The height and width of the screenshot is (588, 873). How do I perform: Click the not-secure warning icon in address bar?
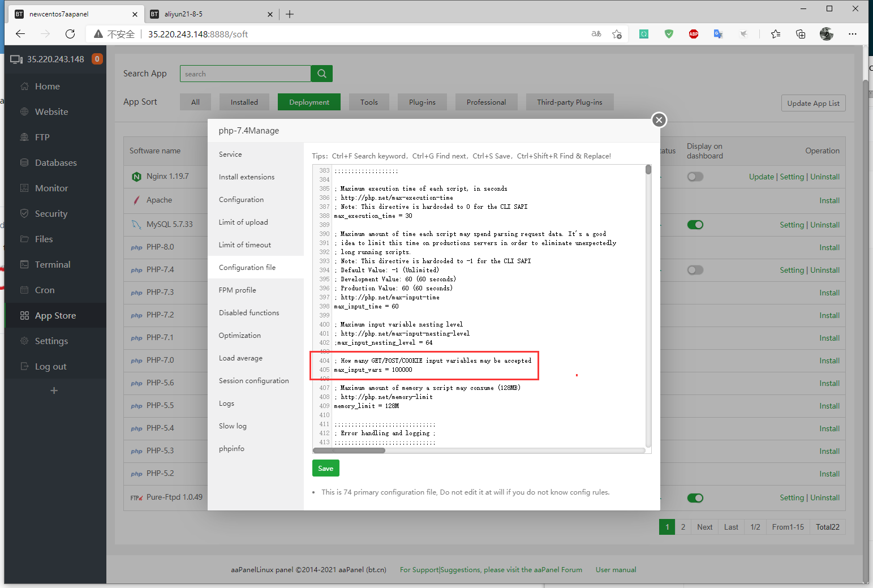(98, 34)
